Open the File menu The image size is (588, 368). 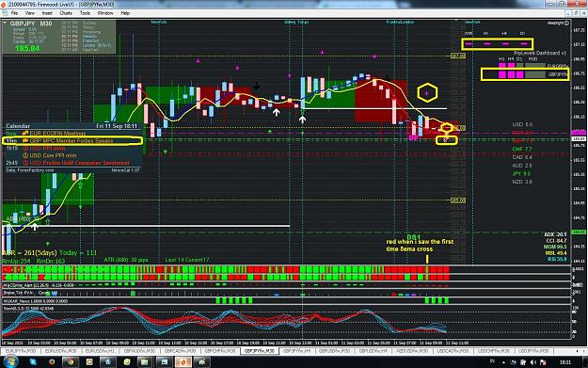[x=14, y=13]
